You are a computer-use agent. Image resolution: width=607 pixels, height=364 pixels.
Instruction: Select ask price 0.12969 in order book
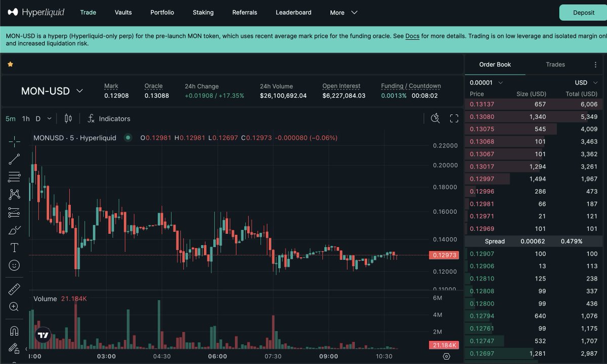(482, 229)
